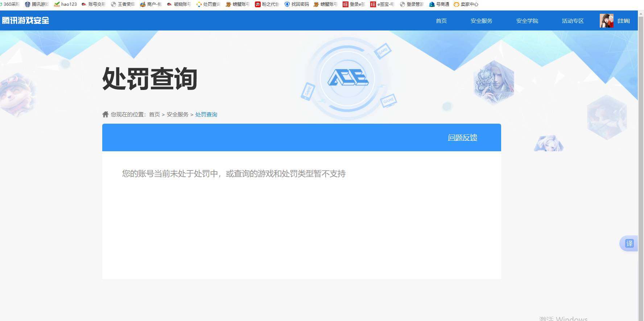Click the user avatar picture
Screen dimensions: 644x321
(606, 21)
